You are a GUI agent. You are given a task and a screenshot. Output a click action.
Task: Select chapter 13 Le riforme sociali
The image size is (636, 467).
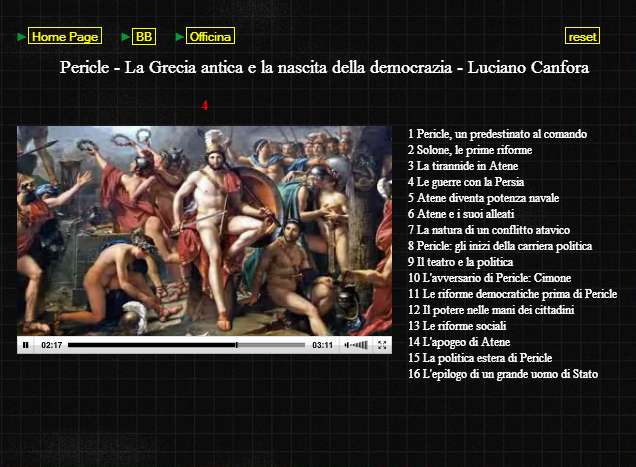point(457,326)
